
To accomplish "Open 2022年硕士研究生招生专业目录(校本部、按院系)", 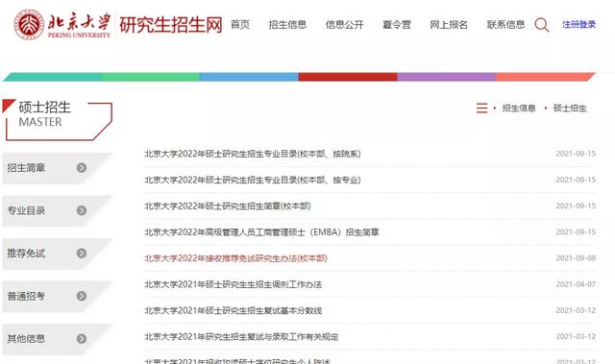I will (x=253, y=154).
